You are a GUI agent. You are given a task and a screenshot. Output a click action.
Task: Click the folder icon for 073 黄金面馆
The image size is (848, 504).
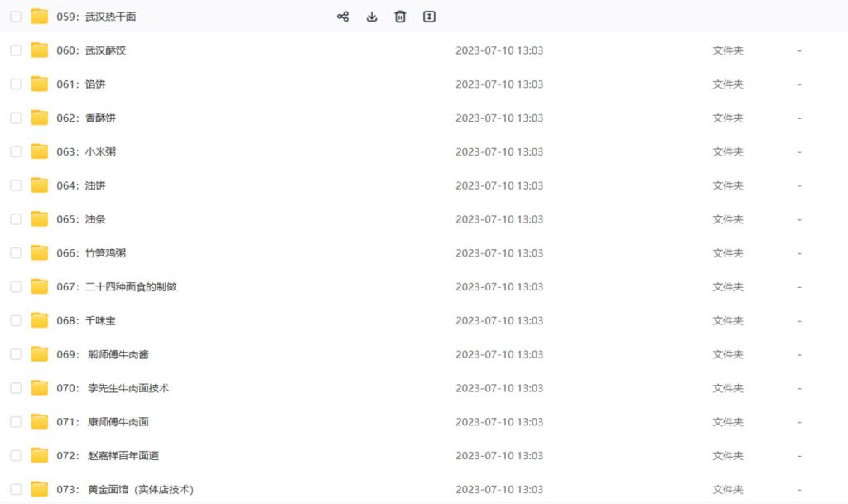[x=40, y=489]
